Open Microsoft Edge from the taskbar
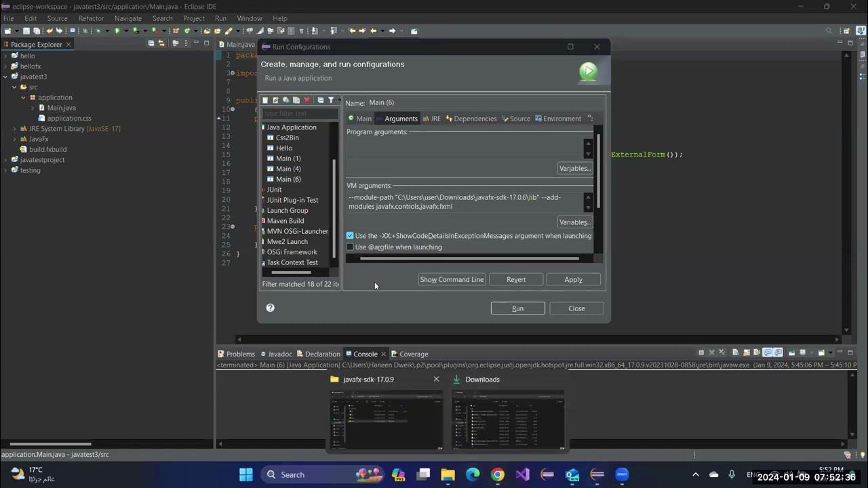 tap(473, 474)
